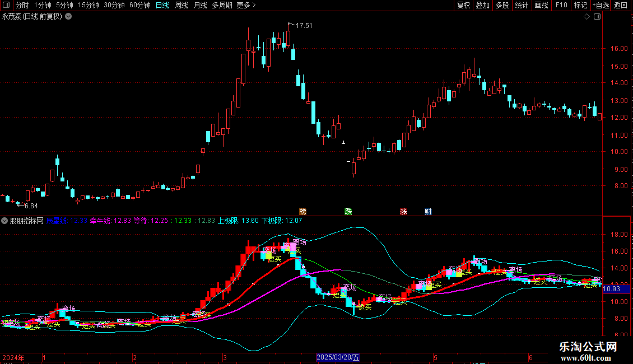Activate the 画线 drawing tools
633x364 pixels.
tap(541, 5)
